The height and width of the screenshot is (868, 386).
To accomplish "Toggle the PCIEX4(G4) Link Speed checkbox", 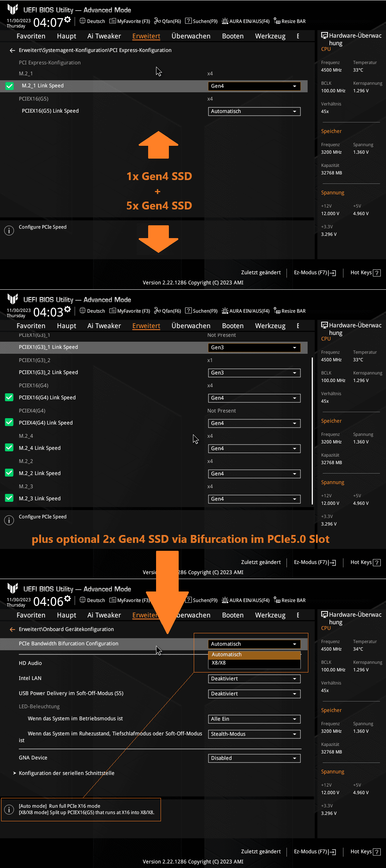I will [x=9, y=423].
